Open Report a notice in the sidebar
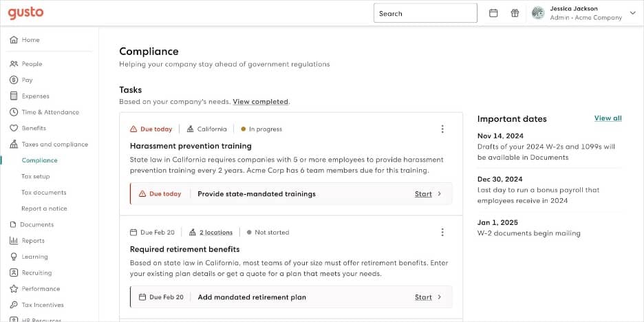 44,208
